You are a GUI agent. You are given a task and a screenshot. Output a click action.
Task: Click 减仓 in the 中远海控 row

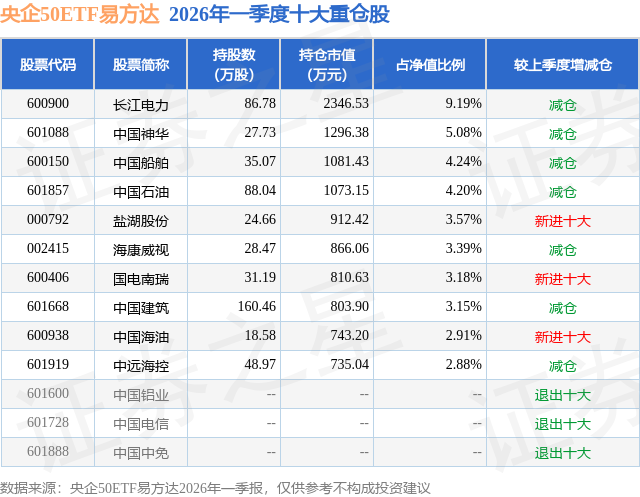563,366
